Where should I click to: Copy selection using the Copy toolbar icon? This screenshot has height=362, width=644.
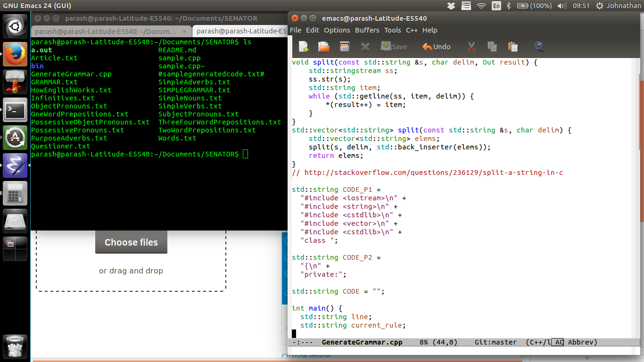[x=492, y=47]
